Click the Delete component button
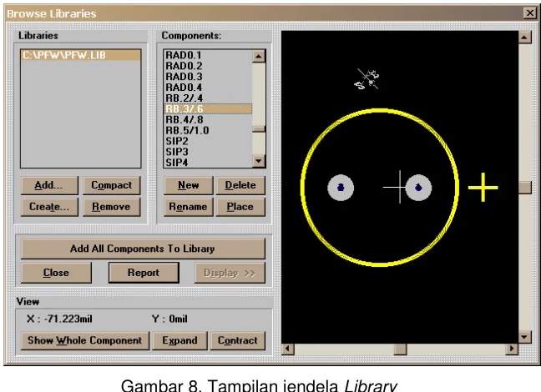Viewport: 541px width, 392px height. click(x=240, y=185)
